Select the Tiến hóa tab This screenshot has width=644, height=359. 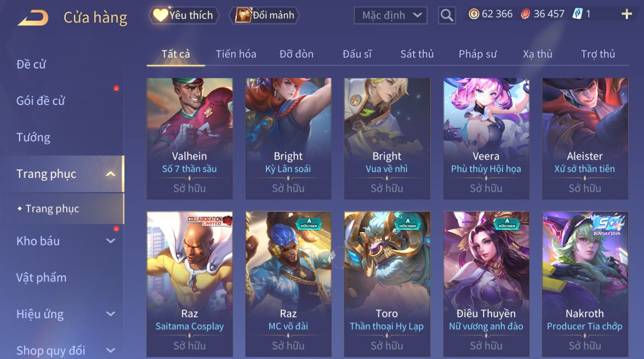click(x=236, y=54)
